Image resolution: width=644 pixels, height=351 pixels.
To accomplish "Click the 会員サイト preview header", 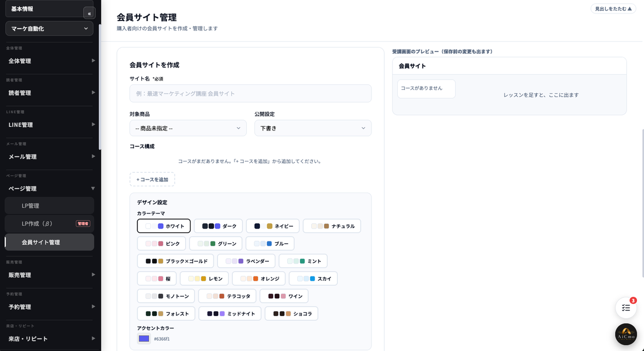I will coord(509,65).
